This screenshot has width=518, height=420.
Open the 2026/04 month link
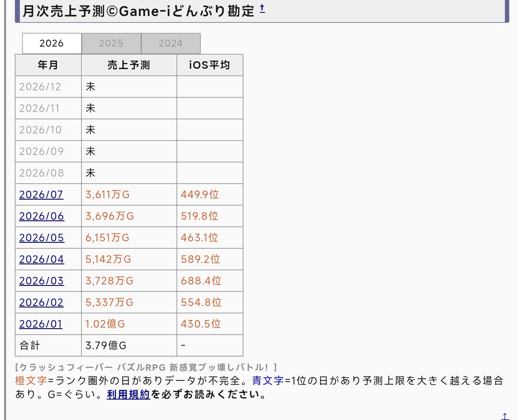[42, 259]
